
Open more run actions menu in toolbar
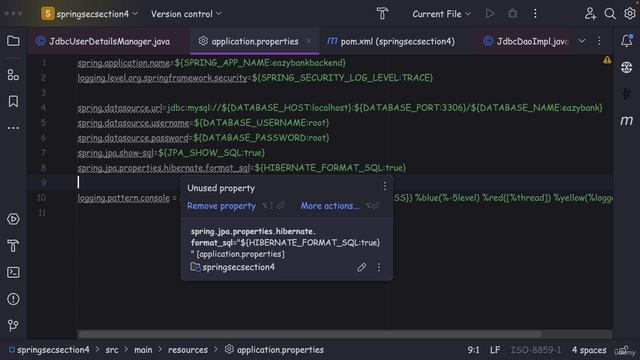[535, 14]
